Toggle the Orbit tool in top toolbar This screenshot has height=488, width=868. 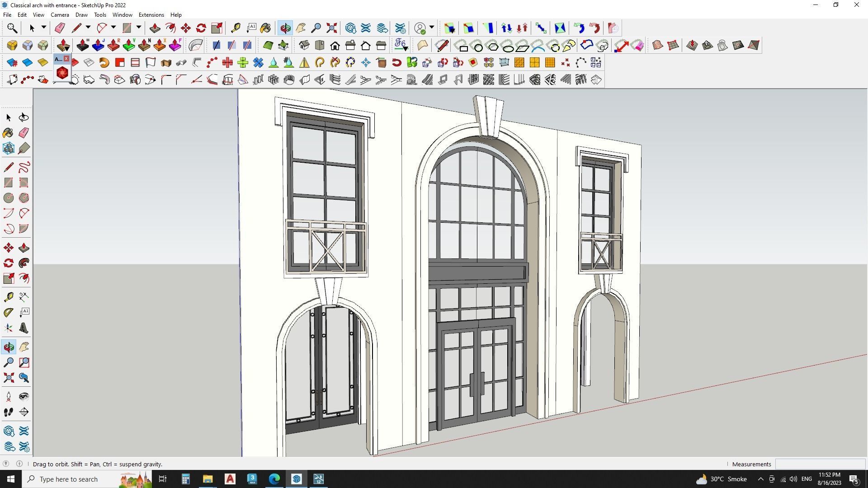point(285,28)
